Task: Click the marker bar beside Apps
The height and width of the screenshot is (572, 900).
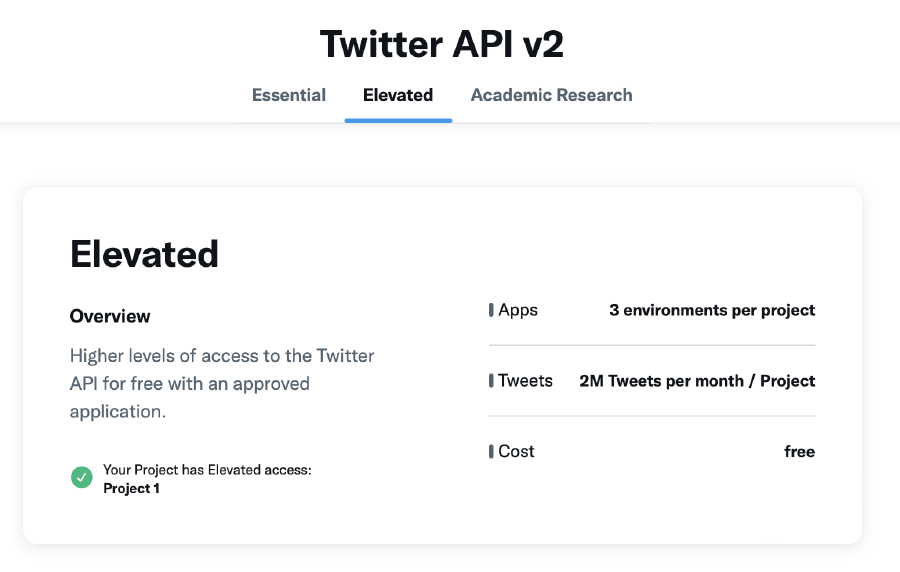Action: tap(491, 311)
